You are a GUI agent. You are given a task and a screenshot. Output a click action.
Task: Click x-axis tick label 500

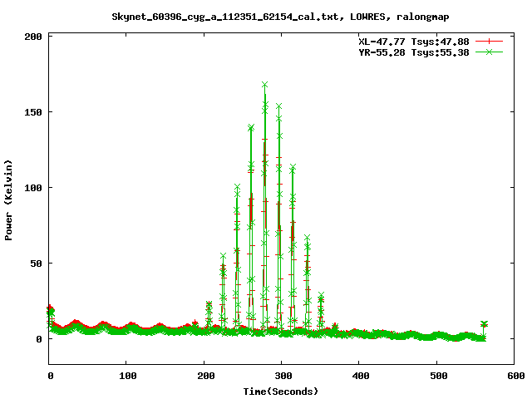(439, 376)
